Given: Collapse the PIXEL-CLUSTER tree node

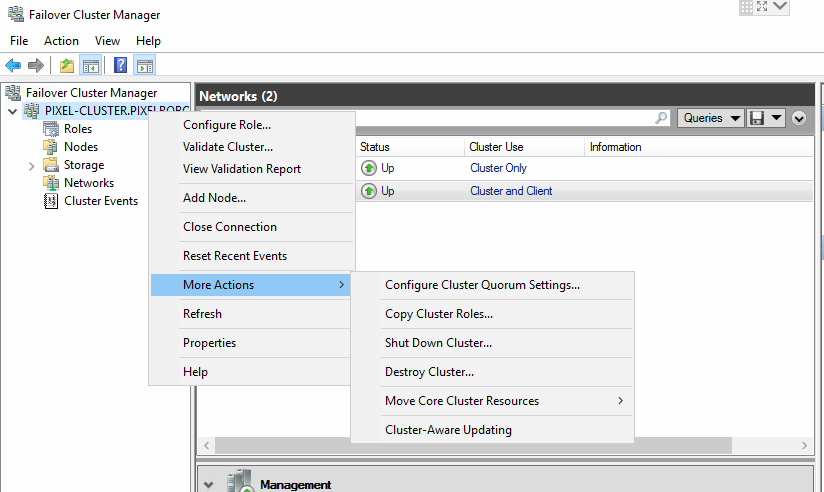Looking at the screenshot, I should pos(12,111).
